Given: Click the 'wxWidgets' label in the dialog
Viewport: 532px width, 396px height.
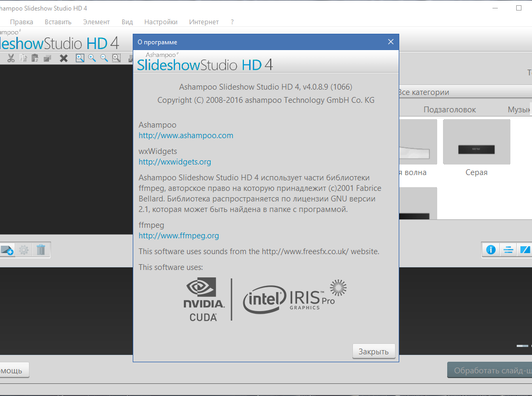Looking at the screenshot, I should (x=158, y=151).
